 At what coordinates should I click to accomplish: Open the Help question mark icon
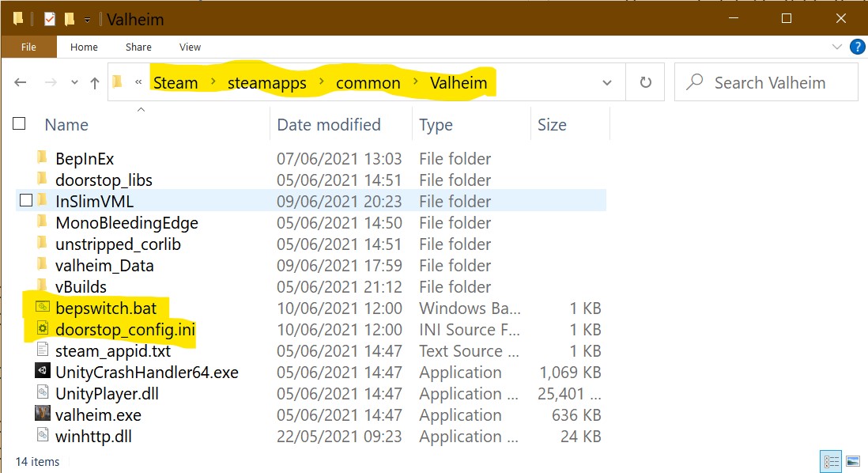point(858,47)
